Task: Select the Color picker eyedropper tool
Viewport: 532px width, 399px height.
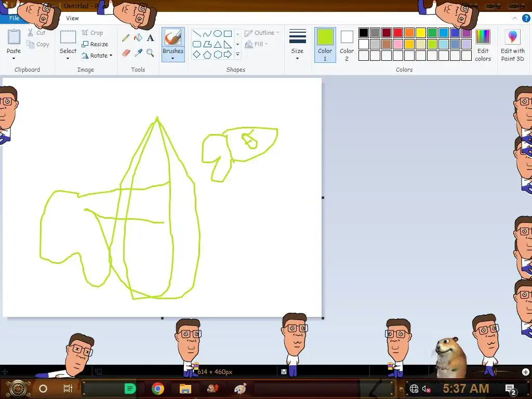Action: (x=138, y=53)
